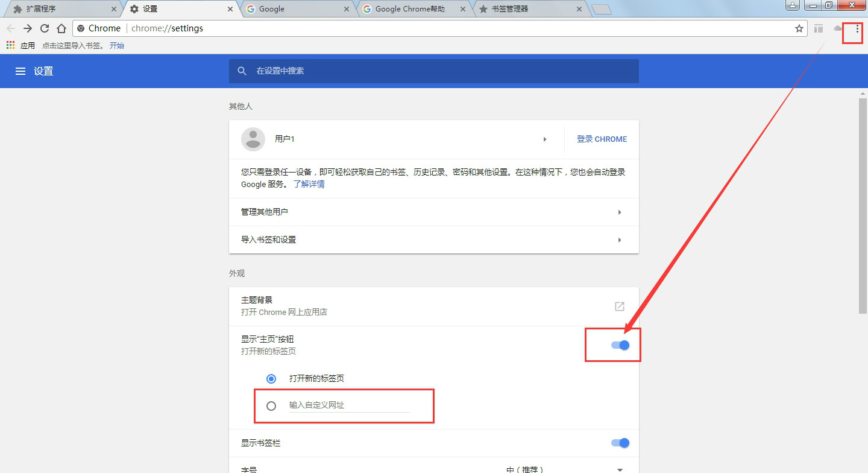Click the 登录 CHROME button
The image size is (868, 473).
(x=602, y=139)
